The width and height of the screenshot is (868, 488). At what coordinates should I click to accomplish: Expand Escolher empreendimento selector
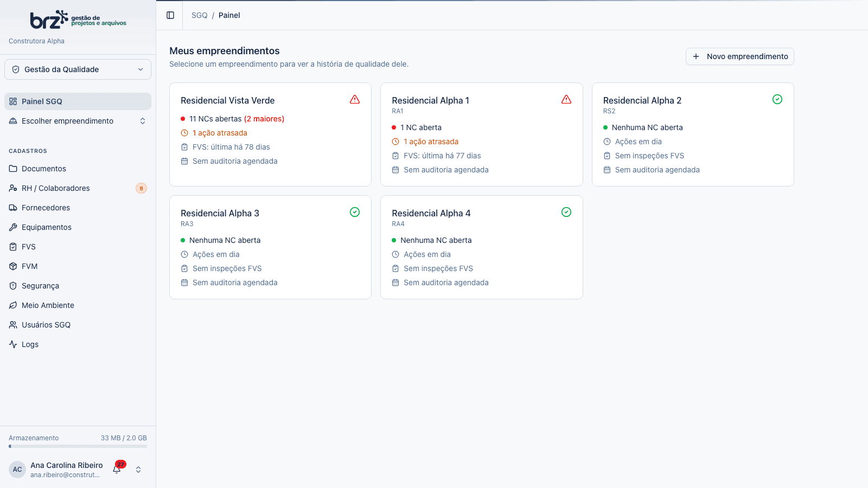78,121
